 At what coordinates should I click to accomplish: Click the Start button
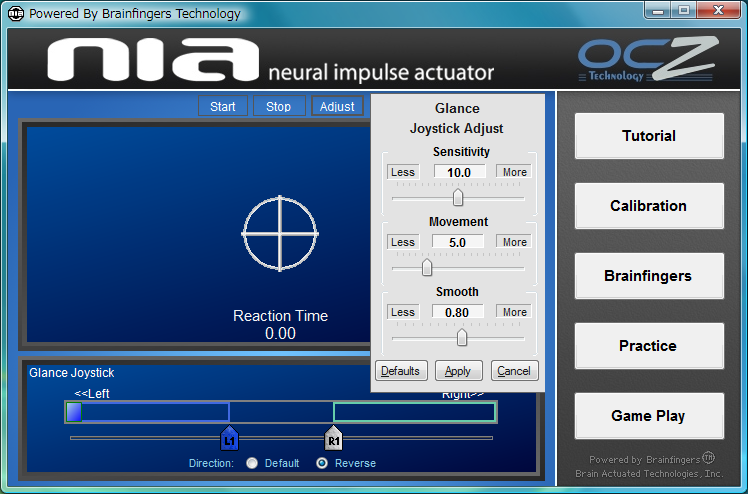tap(223, 106)
